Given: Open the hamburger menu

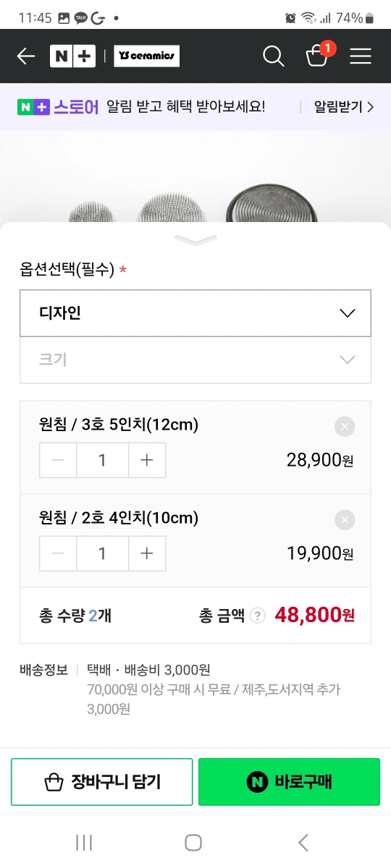Looking at the screenshot, I should (361, 56).
